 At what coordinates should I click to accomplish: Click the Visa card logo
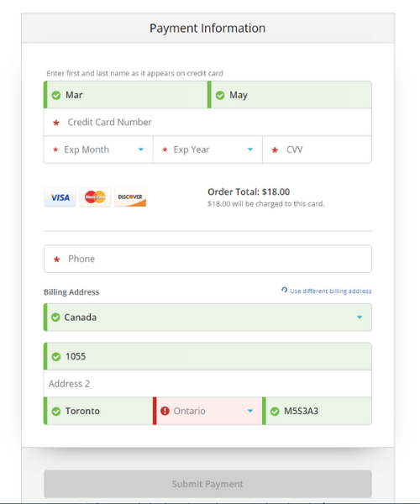60,197
